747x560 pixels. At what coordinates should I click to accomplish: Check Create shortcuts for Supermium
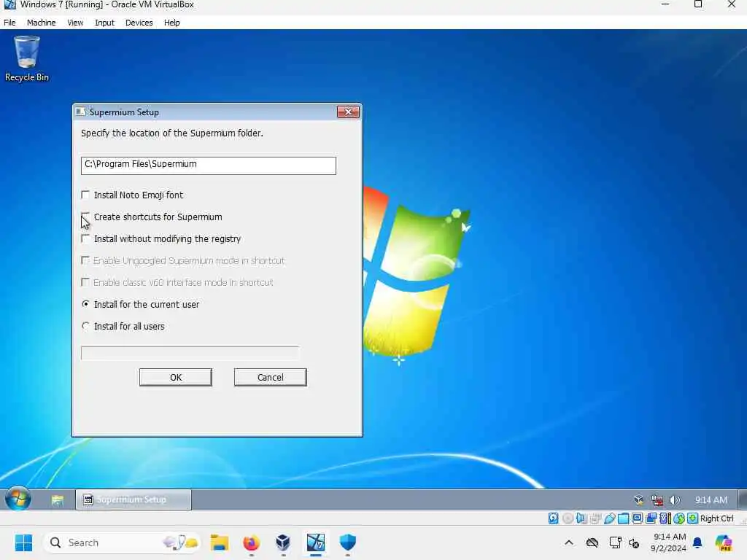coord(85,217)
